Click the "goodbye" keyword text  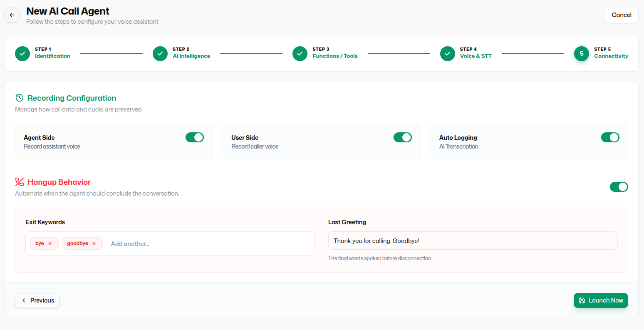tap(77, 243)
